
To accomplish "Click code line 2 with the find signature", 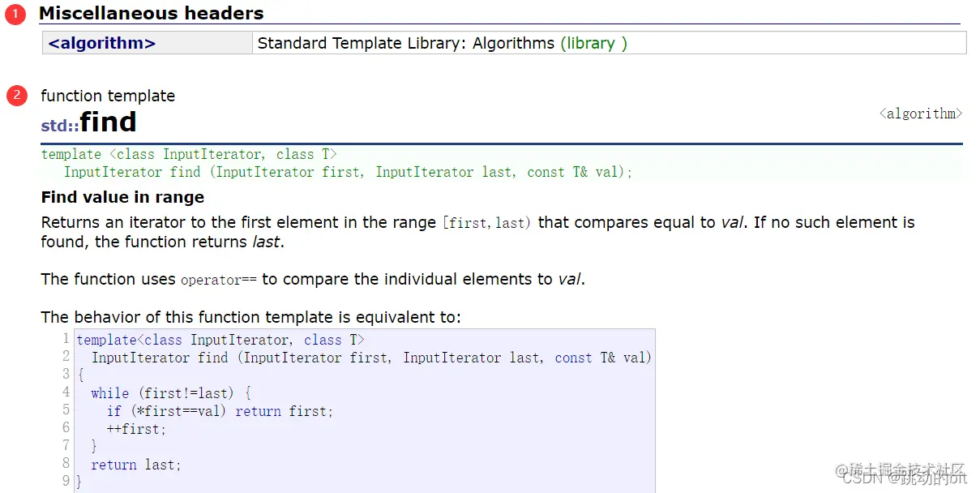I will point(371,358).
